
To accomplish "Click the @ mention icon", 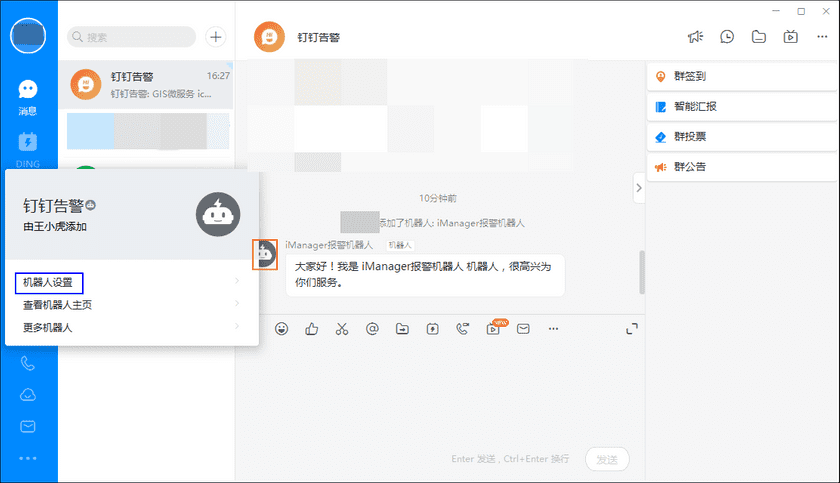I will (x=371, y=328).
